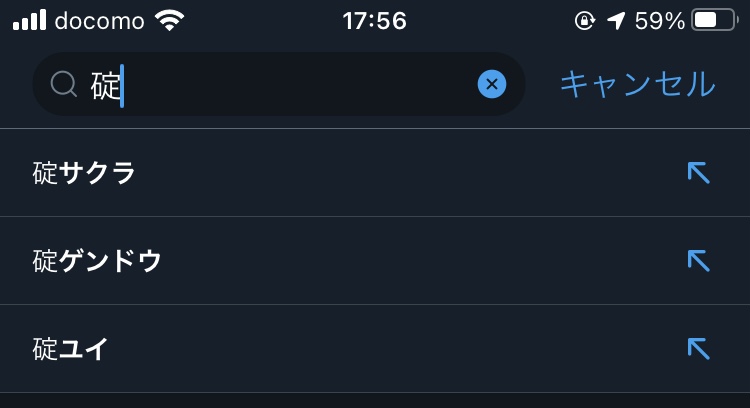This screenshot has height=408, width=750.
Task: Choose the 碇ゲンドウ suggestion
Action: pos(97,261)
